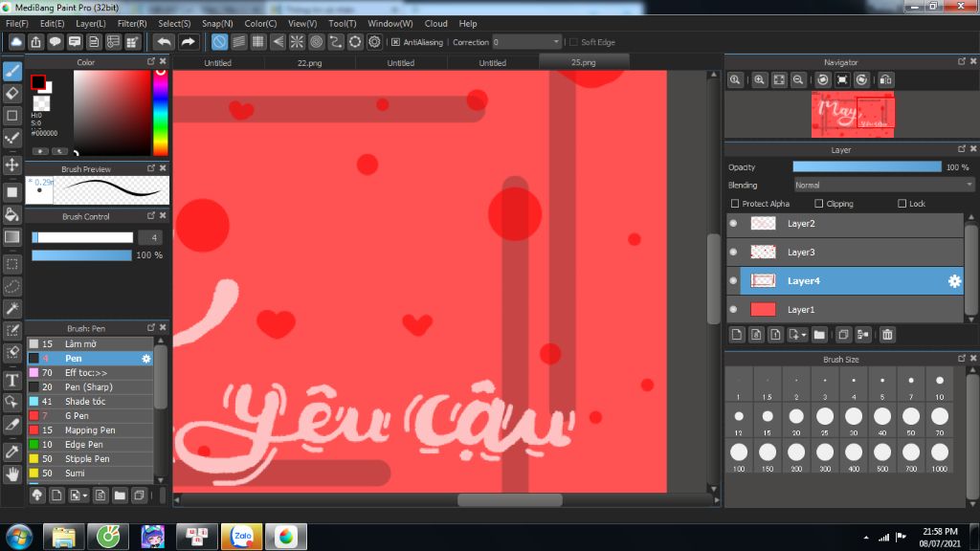Enable Protect Alpha checkbox
Image resolution: width=980 pixels, height=551 pixels.
735,204
